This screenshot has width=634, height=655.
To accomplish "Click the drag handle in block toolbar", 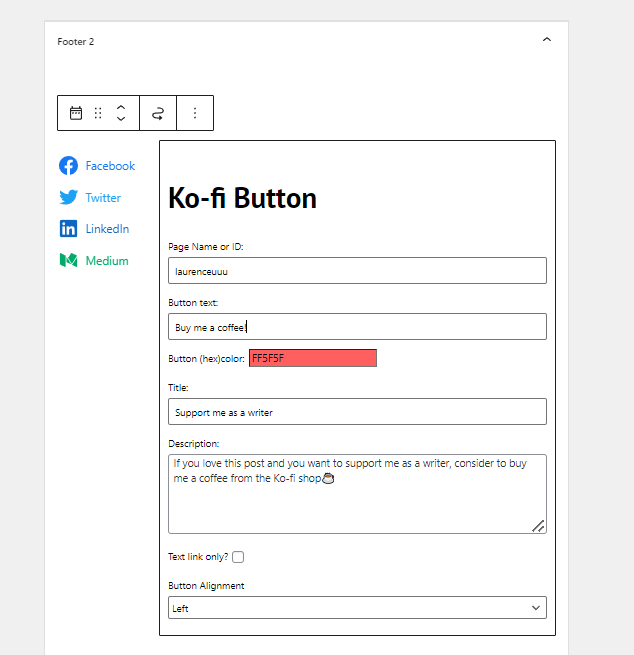I will pos(98,113).
